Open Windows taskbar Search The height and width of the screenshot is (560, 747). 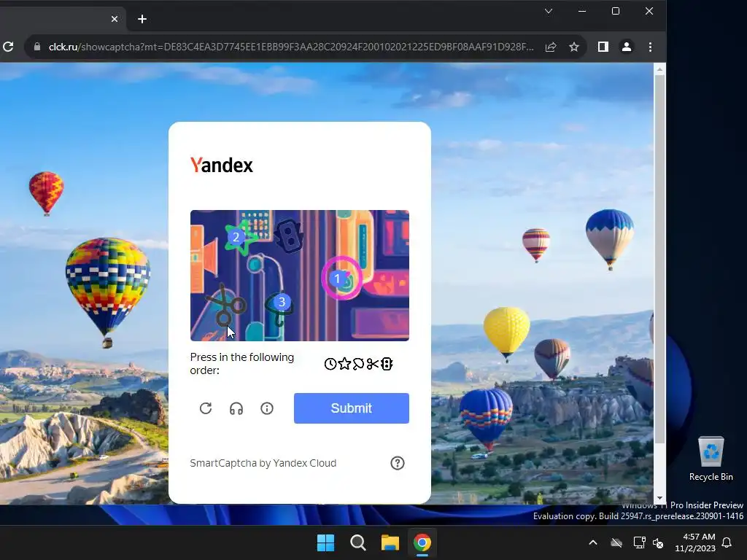coord(357,542)
